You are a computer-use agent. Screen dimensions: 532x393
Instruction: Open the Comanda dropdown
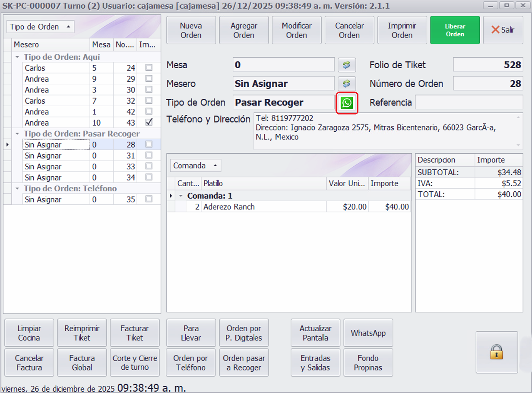[x=196, y=166]
